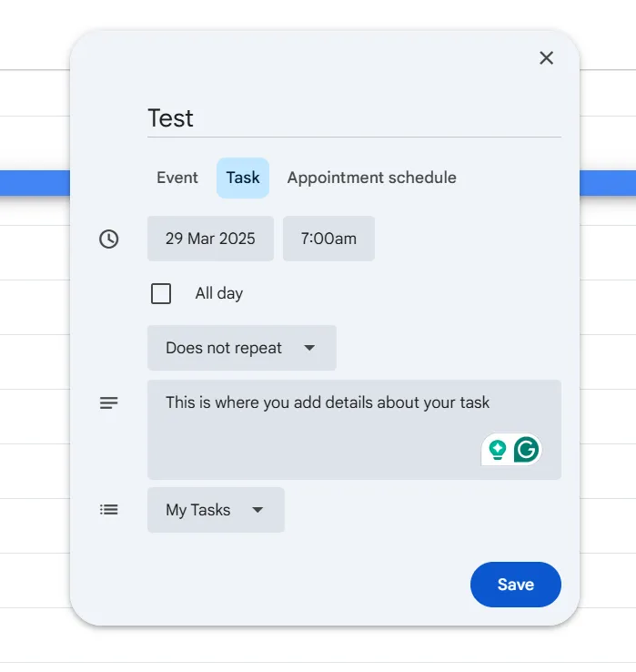Switch to the Appointment schedule tab
The height and width of the screenshot is (672, 636).
tap(372, 178)
